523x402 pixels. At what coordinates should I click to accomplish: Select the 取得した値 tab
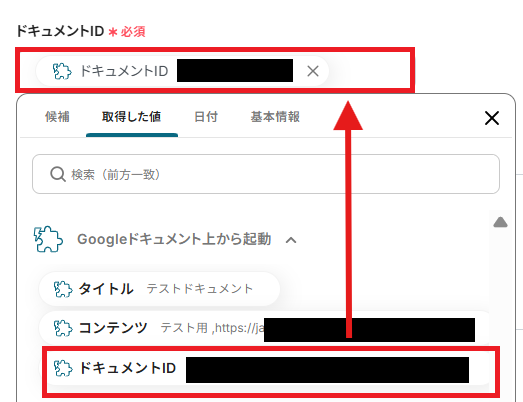tap(131, 117)
